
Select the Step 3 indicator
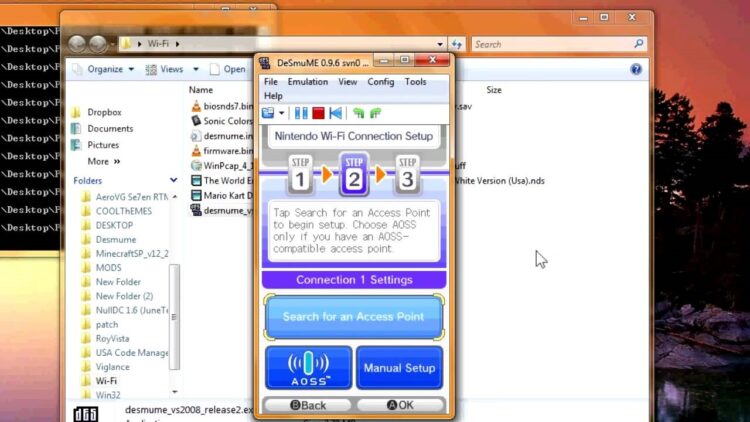pyautogui.click(x=407, y=175)
